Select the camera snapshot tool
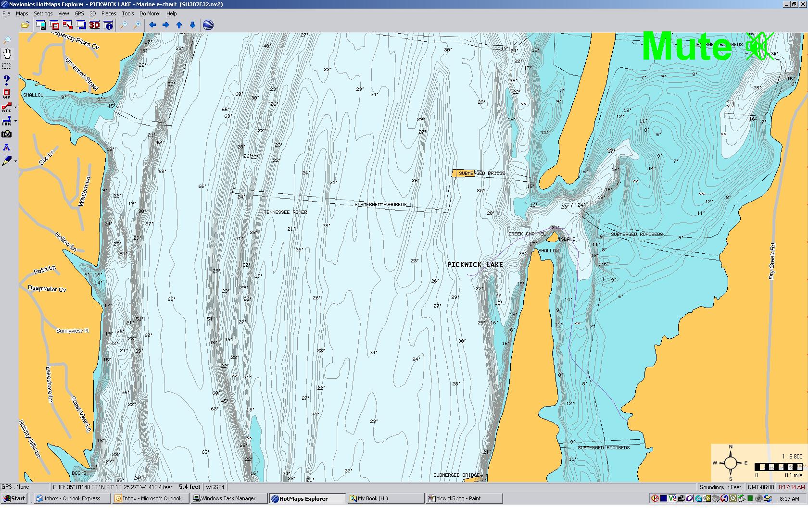 pos(7,135)
